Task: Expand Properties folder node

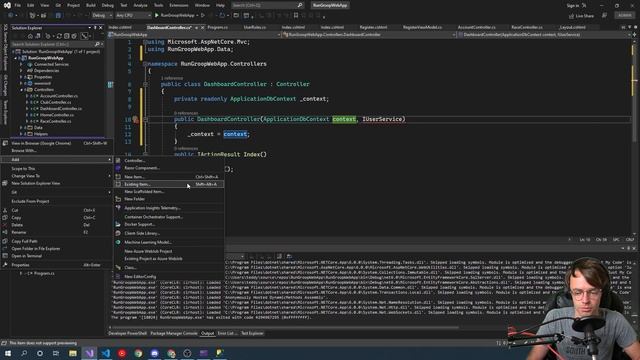Action: (x=21, y=77)
